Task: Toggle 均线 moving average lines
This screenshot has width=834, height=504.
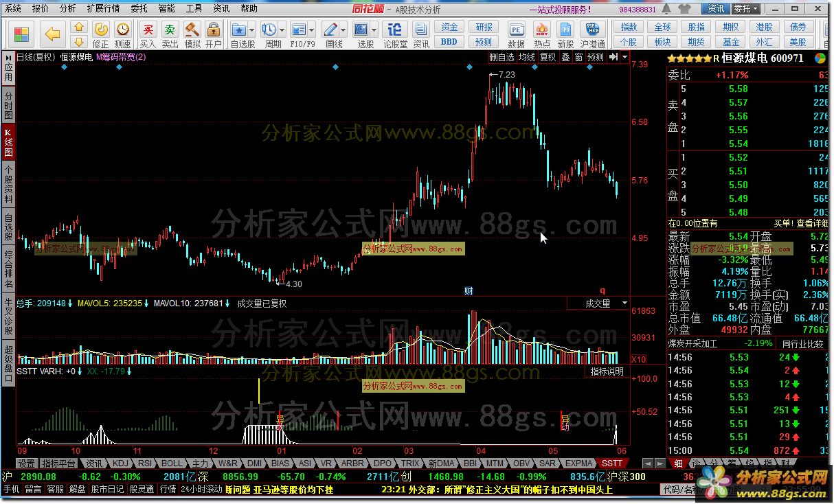Action: tap(527, 58)
